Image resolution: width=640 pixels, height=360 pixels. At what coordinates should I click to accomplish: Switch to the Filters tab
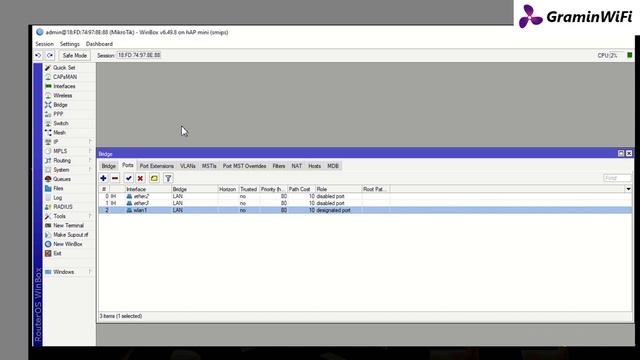[x=279, y=166]
